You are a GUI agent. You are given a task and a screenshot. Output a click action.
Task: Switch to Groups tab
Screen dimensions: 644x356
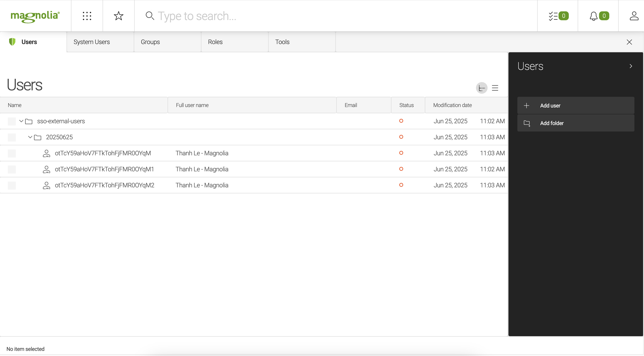coord(168,42)
